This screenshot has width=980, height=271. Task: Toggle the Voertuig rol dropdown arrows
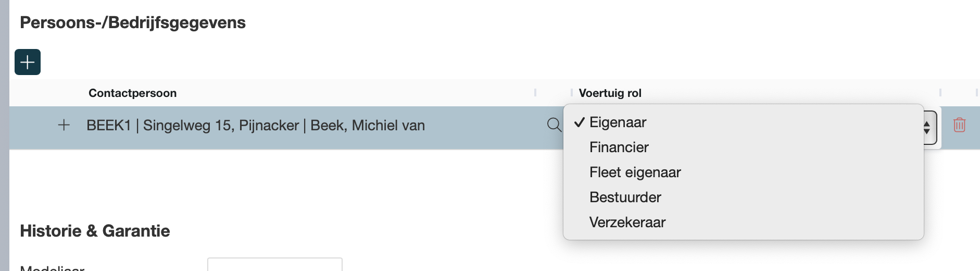[x=927, y=127]
